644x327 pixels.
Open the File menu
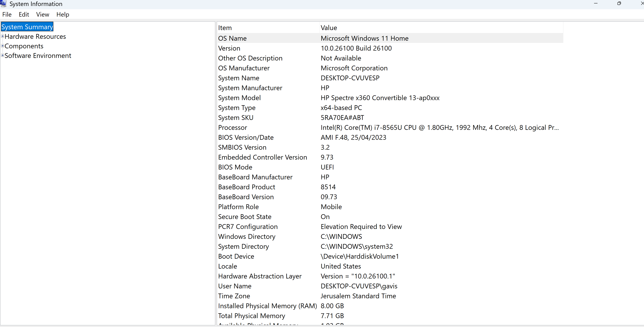click(x=7, y=15)
